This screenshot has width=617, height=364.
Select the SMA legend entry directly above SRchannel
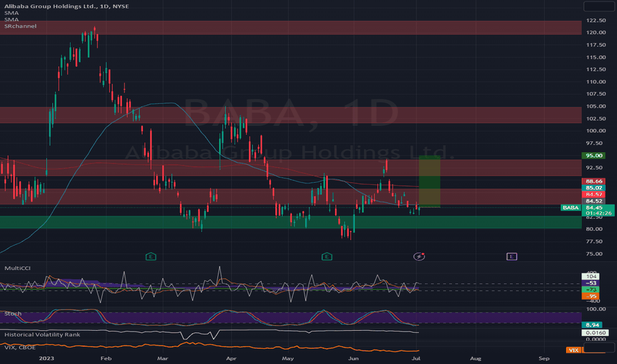pyautogui.click(x=11, y=19)
